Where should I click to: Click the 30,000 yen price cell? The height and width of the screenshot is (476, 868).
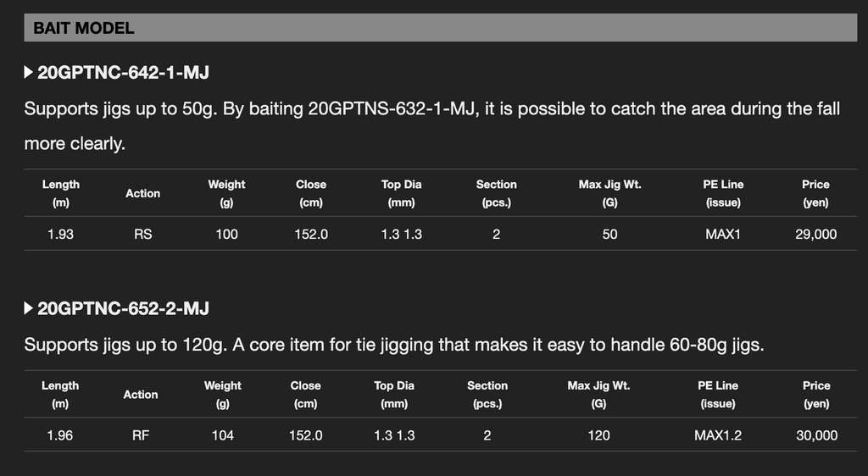pos(816,435)
